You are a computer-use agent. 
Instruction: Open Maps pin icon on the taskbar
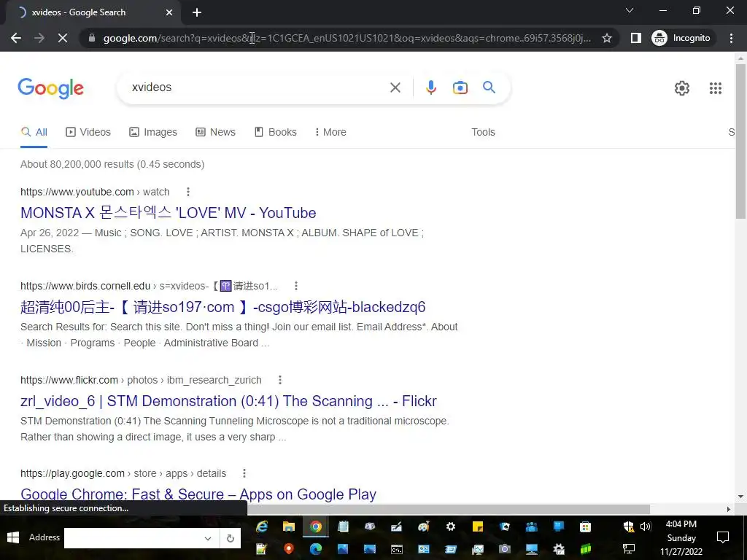(289, 549)
